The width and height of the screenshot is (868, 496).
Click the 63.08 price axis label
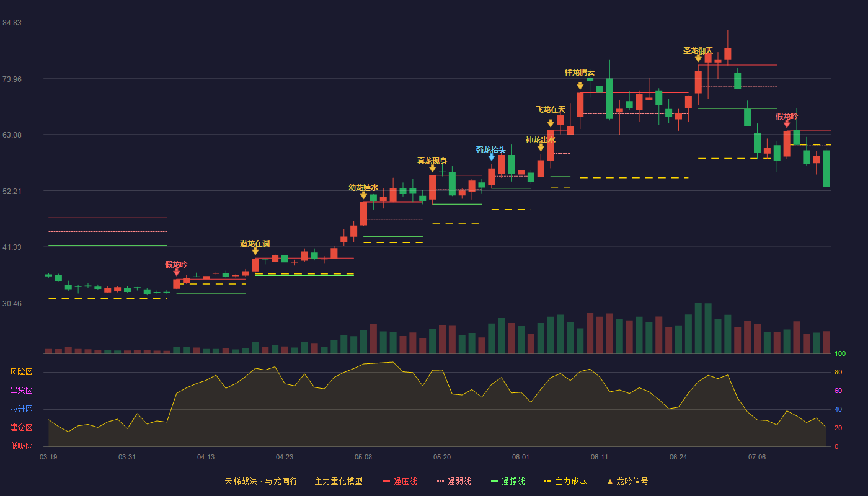click(12, 135)
